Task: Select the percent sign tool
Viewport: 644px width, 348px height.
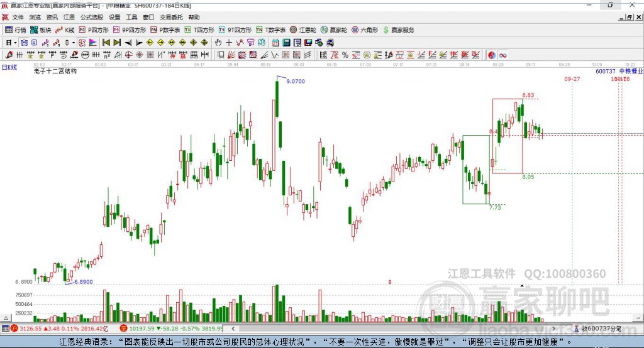Action: coord(345,55)
